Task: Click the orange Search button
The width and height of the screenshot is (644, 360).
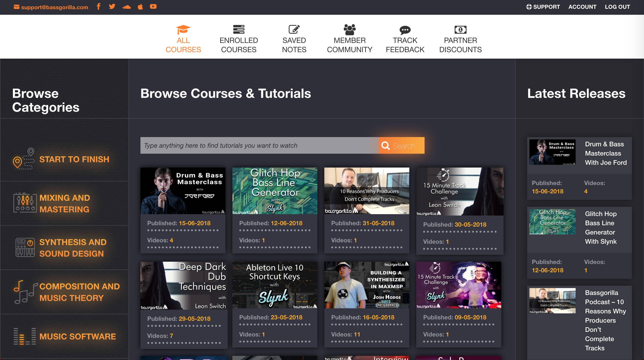Action: [x=401, y=145]
